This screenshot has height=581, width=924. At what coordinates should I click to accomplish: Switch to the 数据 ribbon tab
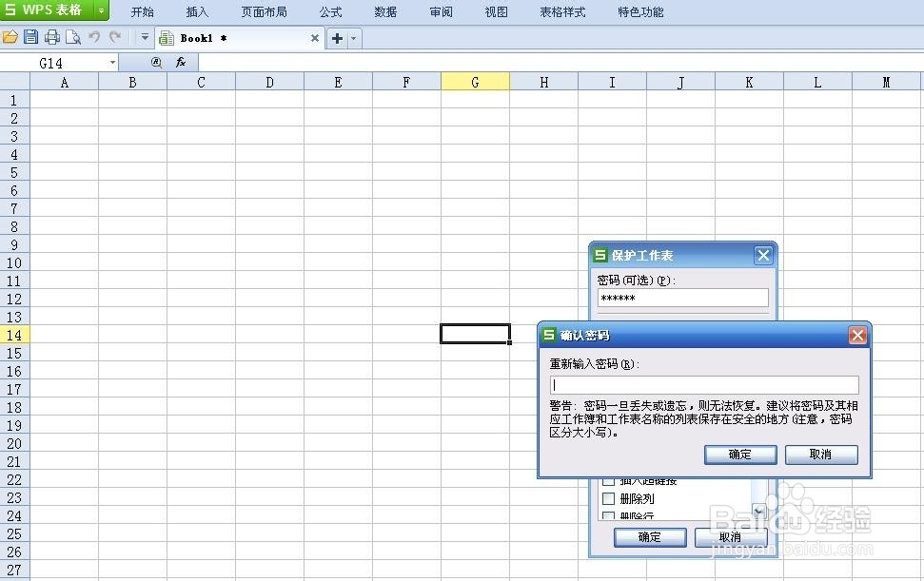[x=385, y=12]
